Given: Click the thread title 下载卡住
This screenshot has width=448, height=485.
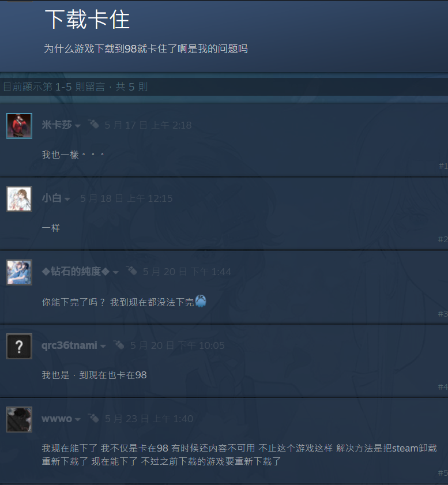Looking at the screenshot, I should pos(87,19).
